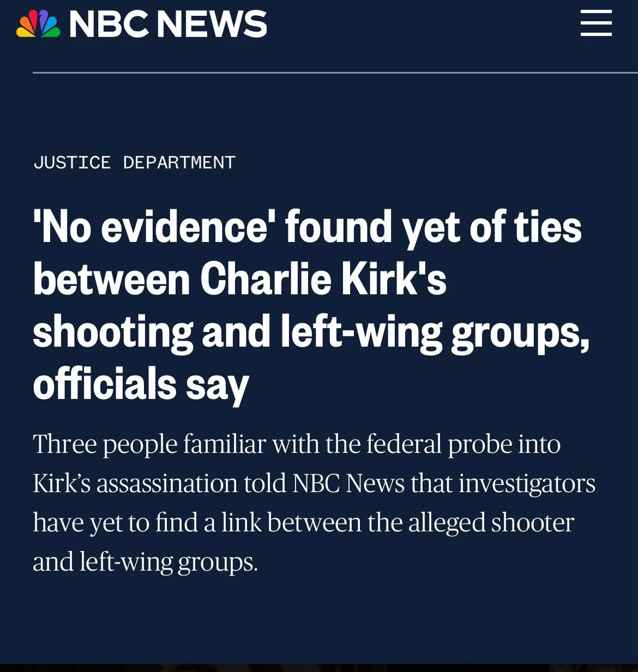Click "officials say" in the headline
Image resolution: width=638 pixels, height=672 pixels.
click(x=141, y=384)
